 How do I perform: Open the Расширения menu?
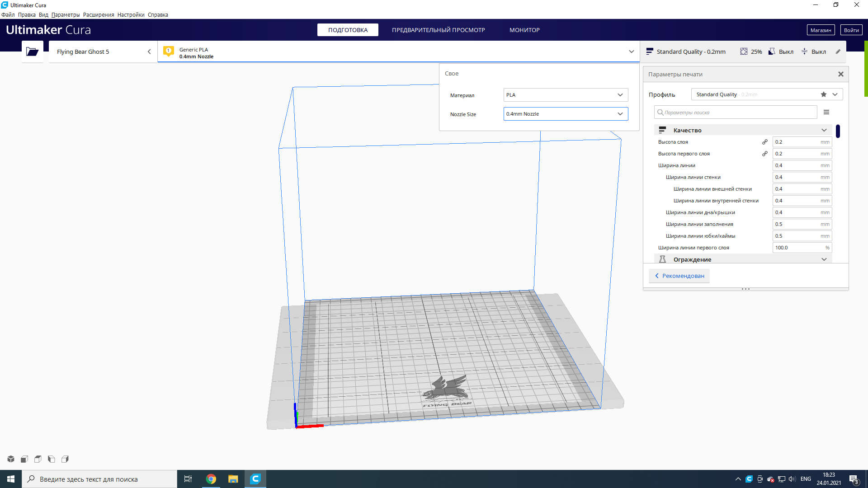[98, 15]
